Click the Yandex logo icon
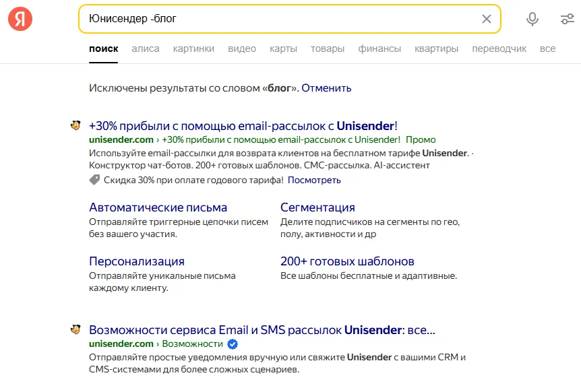 (20, 19)
